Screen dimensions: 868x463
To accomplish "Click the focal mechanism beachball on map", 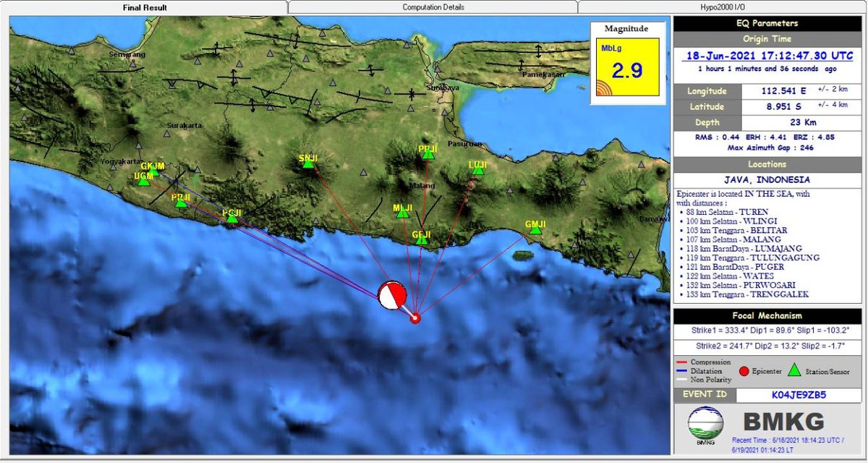I will [x=392, y=294].
